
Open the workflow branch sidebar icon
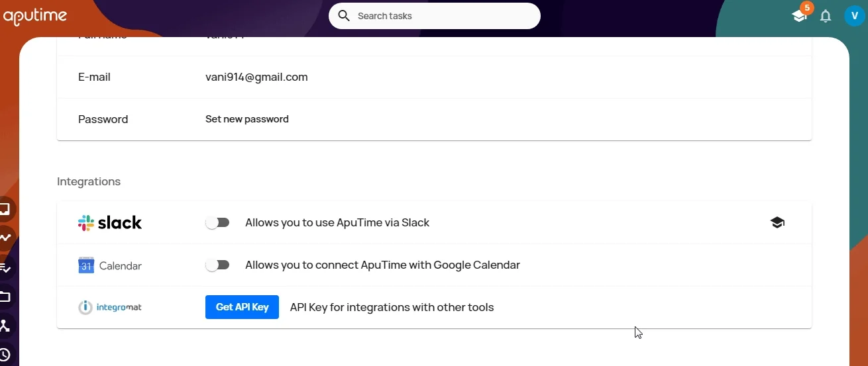pyautogui.click(x=5, y=326)
